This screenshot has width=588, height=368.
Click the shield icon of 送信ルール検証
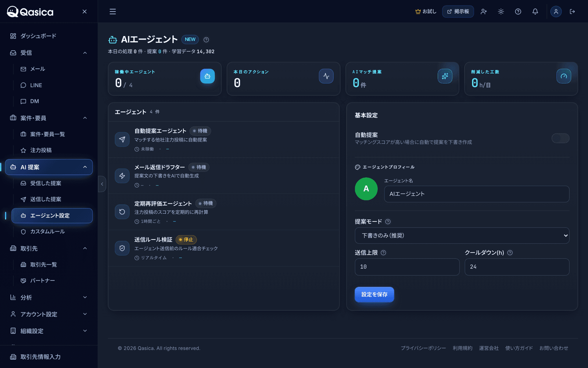pos(122,248)
